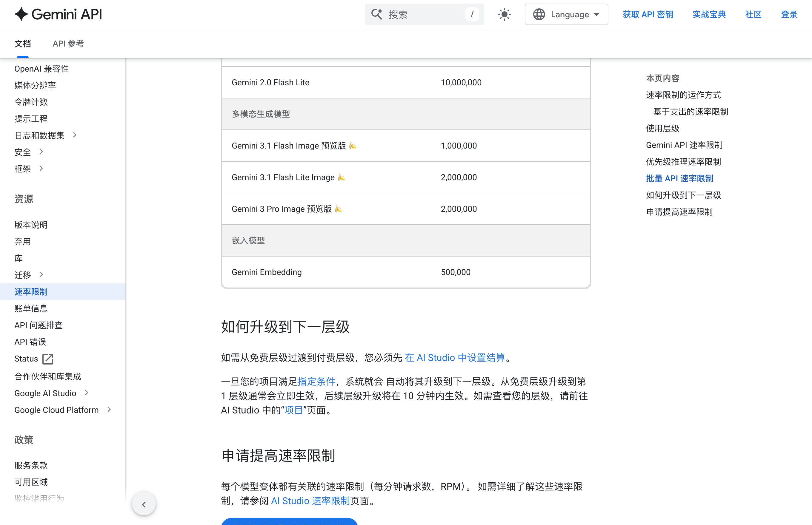Open the Language dropdown

tap(566, 14)
